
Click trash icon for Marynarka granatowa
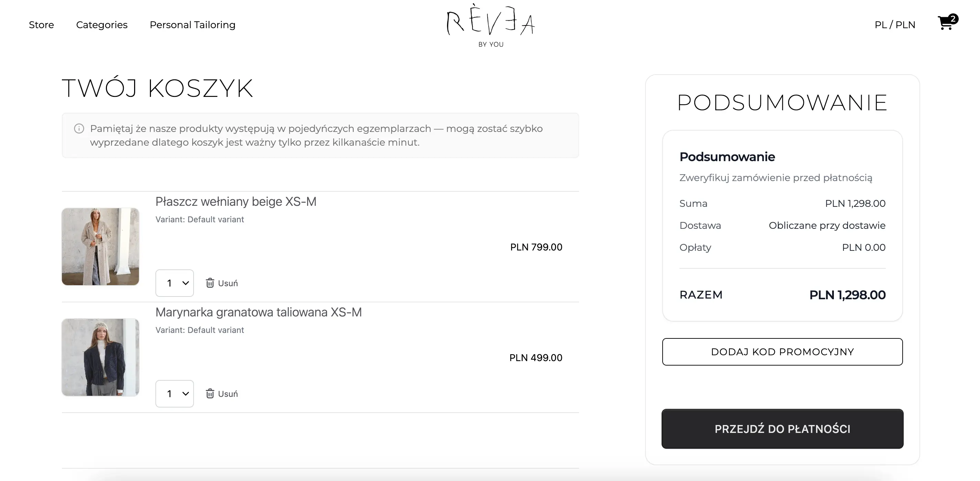tap(210, 393)
